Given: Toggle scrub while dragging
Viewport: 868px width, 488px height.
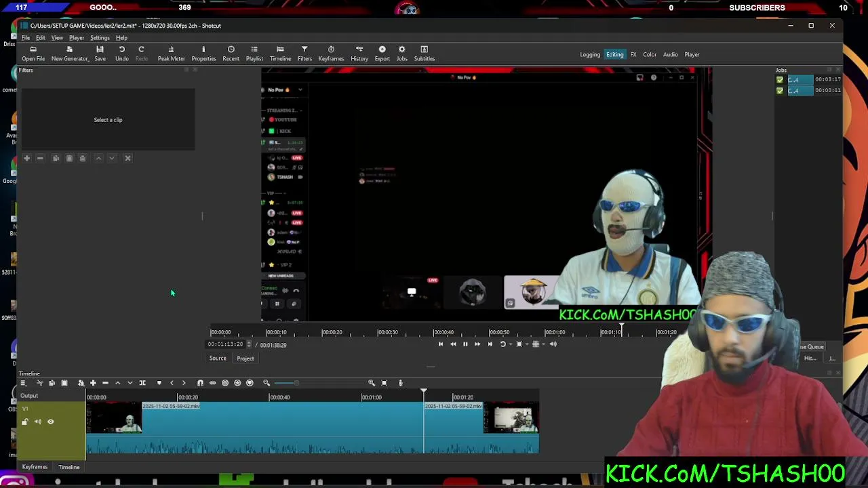Looking at the screenshot, I should pos(212,383).
